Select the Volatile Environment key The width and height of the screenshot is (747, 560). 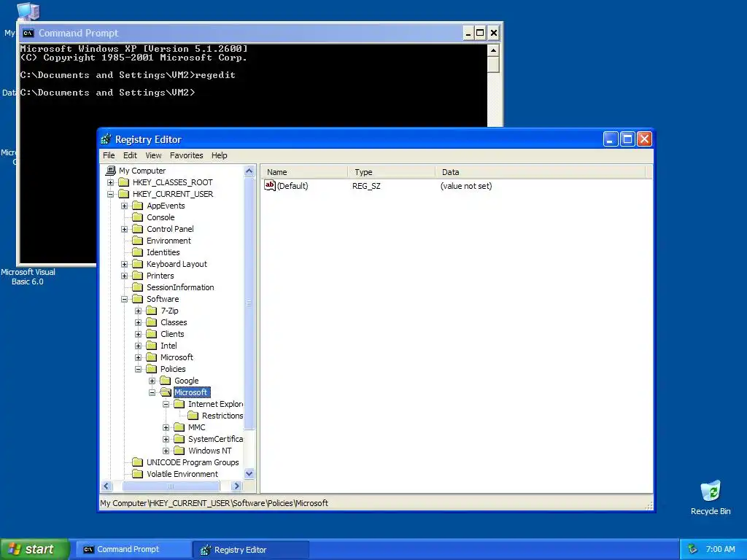click(x=182, y=474)
